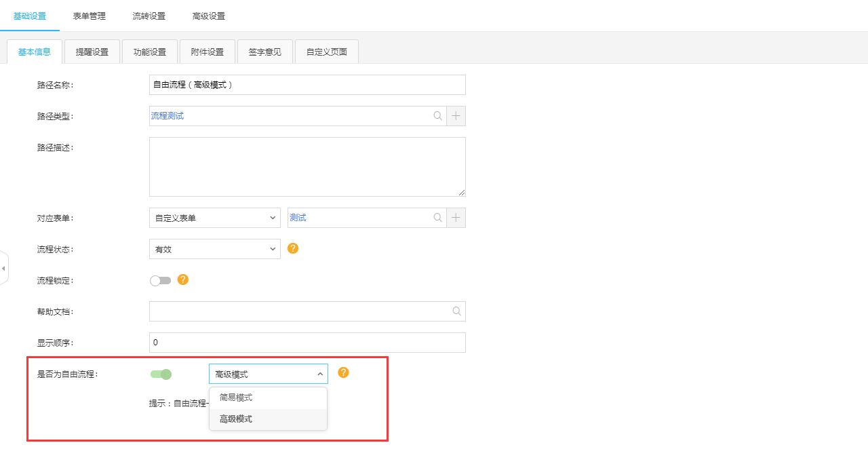Screen dimensions: 868x464
Task: Open the 提醒设置 sub-tab
Action: [x=92, y=52]
